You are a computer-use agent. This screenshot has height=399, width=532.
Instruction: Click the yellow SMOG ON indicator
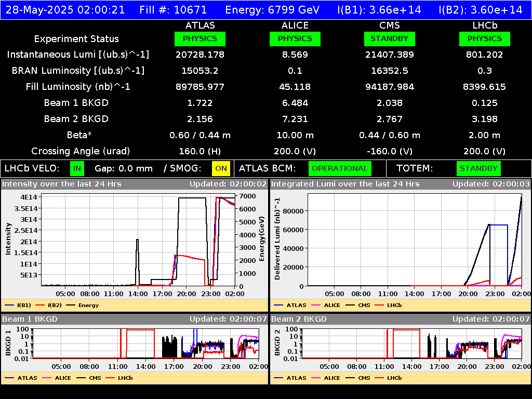(221, 169)
